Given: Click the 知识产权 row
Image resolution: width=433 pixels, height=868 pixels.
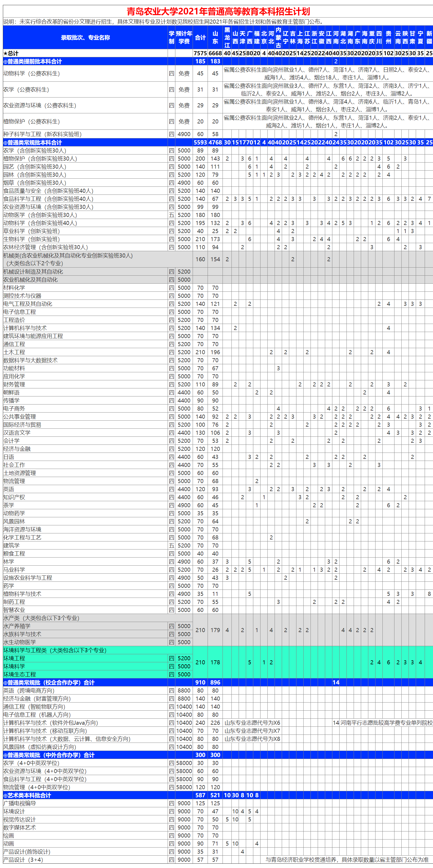Looking at the screenshot, I should [218, 497].
